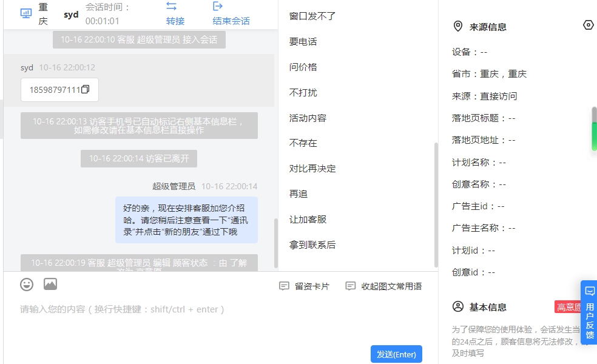Screen dimensions: 597x364
Task: Click the 访客已离开 system notice
Action: [139, 158]
